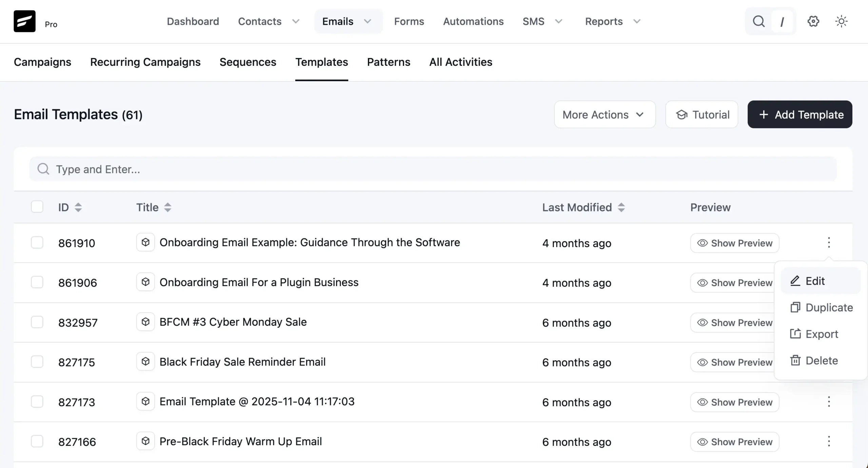Expand the Contacts menu chevron
The width and height of the screenshot is (868, 468).
point(296,21)
